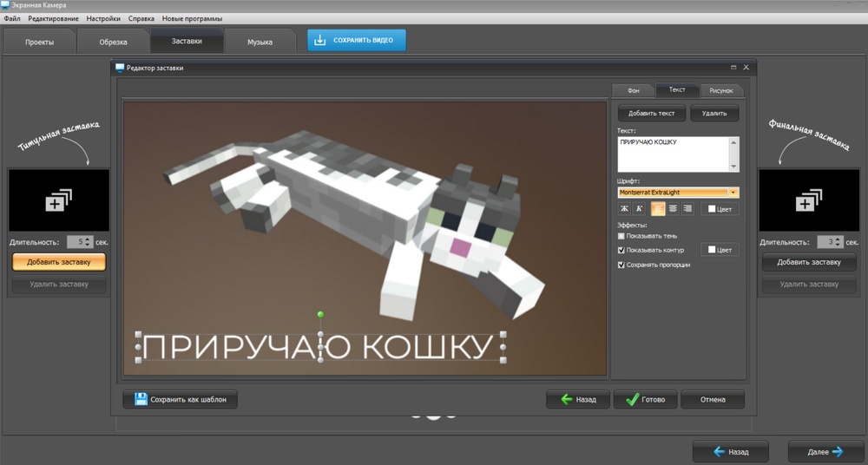
Task: Switch to the Проекты tab
Action: [39, 42]
